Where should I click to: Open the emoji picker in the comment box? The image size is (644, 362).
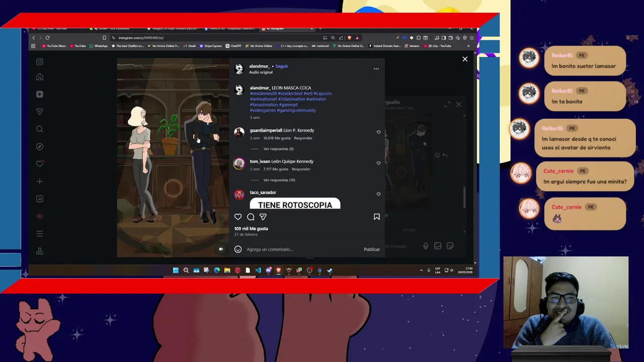tap(238, 249)
